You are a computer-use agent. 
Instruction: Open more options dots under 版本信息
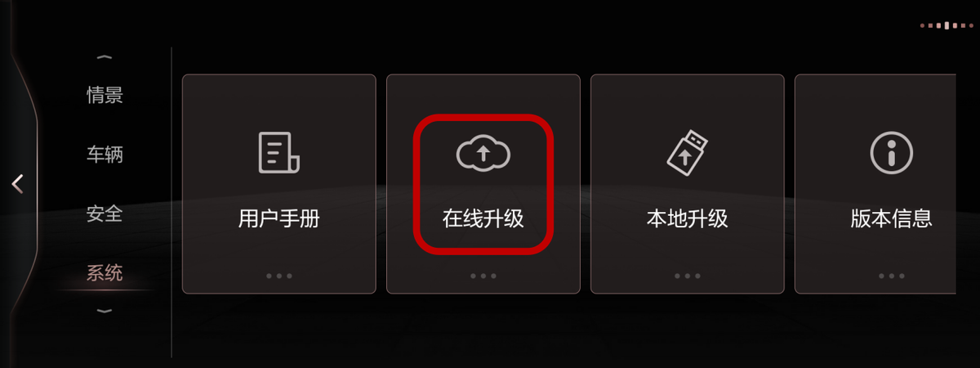(x=891, y=276)
